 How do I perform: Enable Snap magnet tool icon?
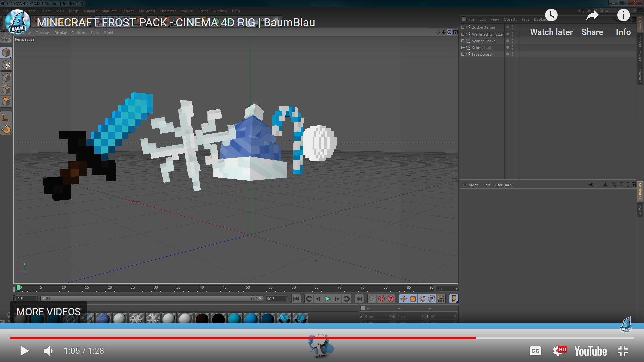tap(6, 129)
